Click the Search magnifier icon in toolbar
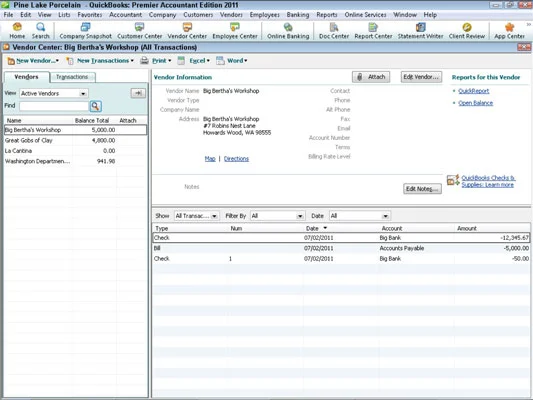This screenshot has width=533, height=400. [x=40, y=31]
